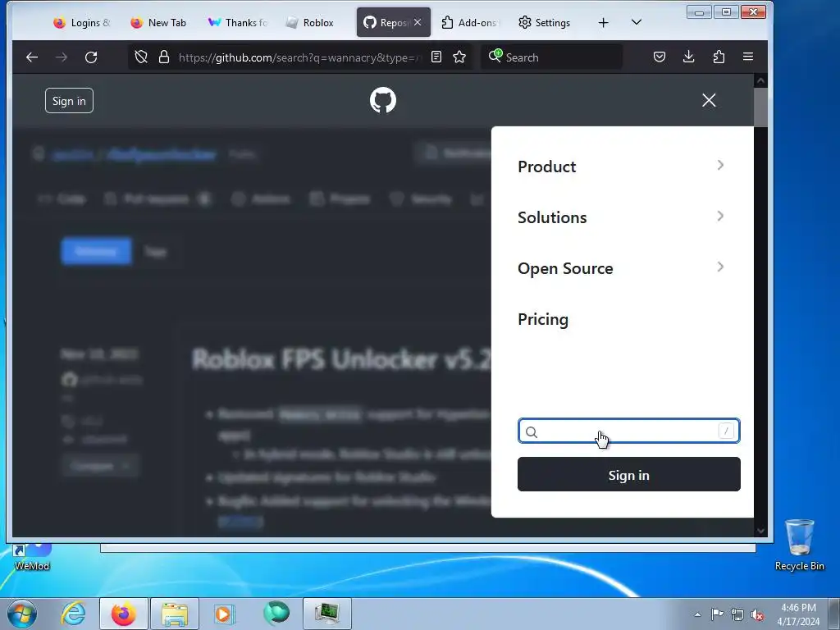
Task: Select the WeMod desktop shortcut
Action: click(32, 557)
